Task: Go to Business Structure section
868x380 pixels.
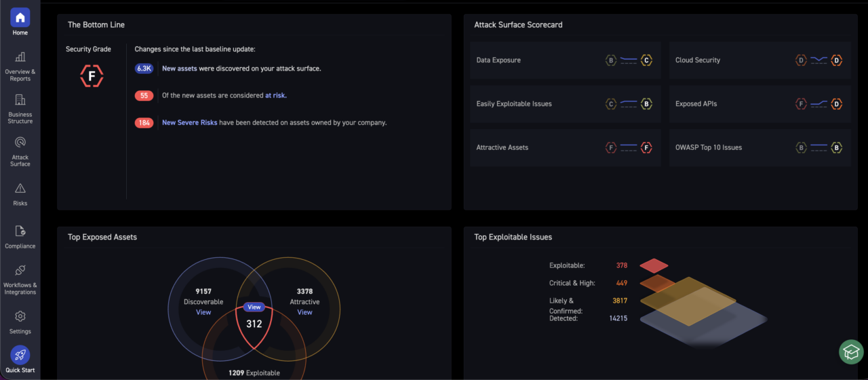Action: [x=20, y=100]
